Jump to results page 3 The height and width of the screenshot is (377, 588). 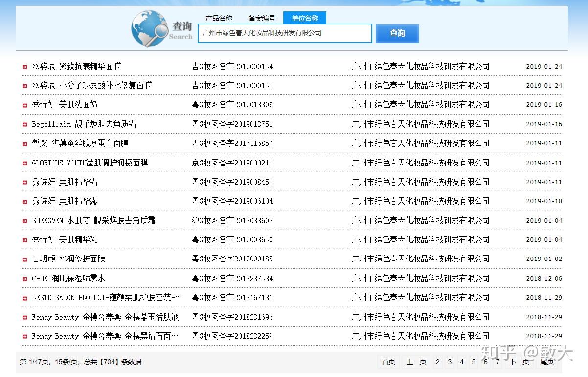coord(450,362)
